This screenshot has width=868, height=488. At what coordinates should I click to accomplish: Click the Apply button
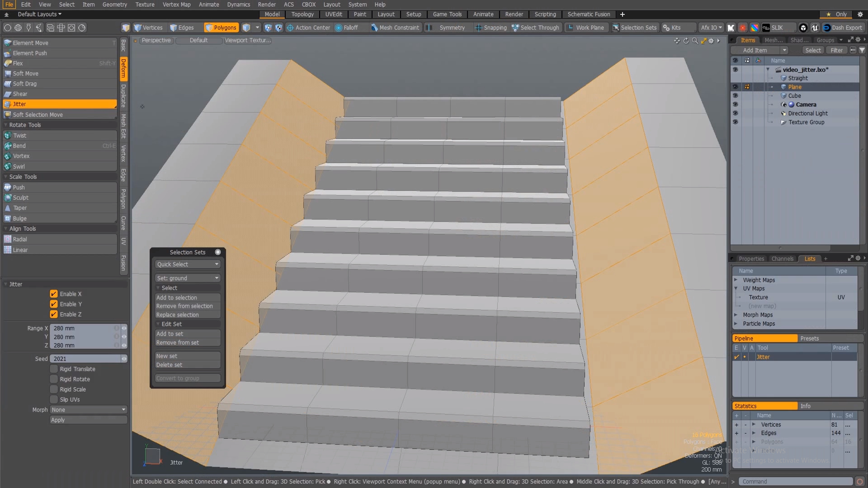88,420
